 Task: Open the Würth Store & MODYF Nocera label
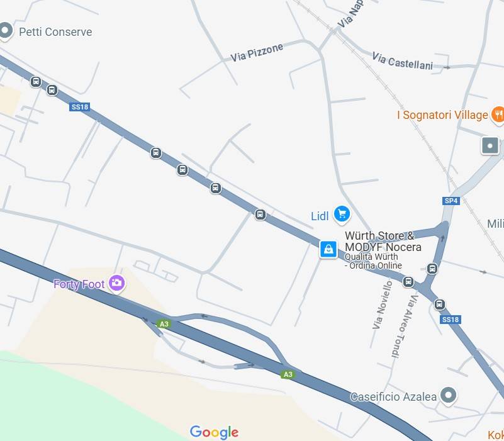[x=383, y=242]
